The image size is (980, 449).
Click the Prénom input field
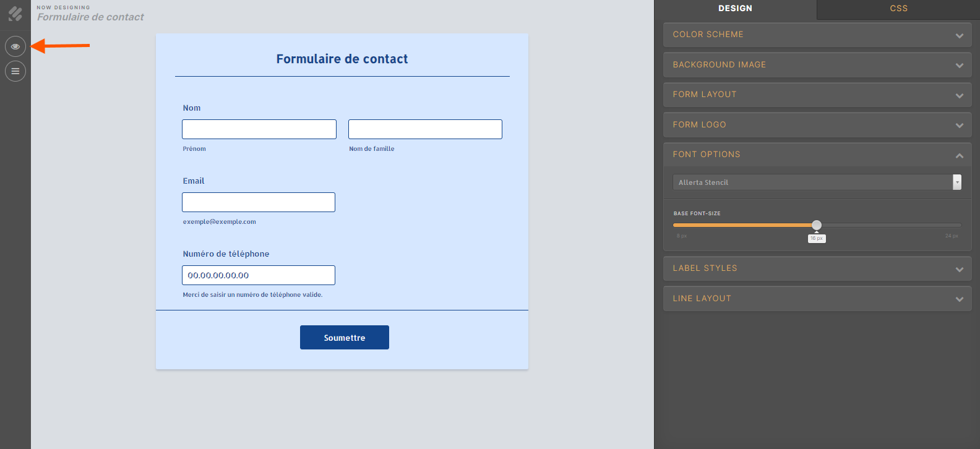click(259, 129)
